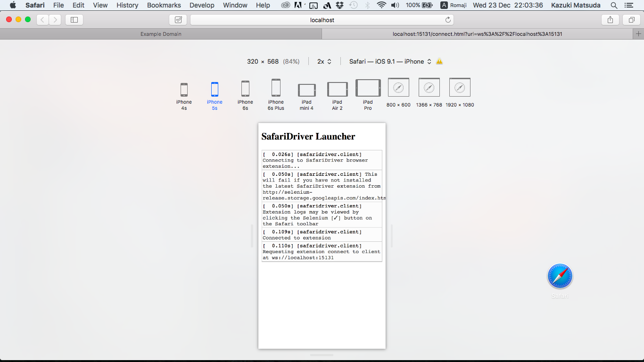The height and width of the screenshot is (362, 644).
Task: Select the iPhone 5s device preset
Action: click(x=215, y=97)
